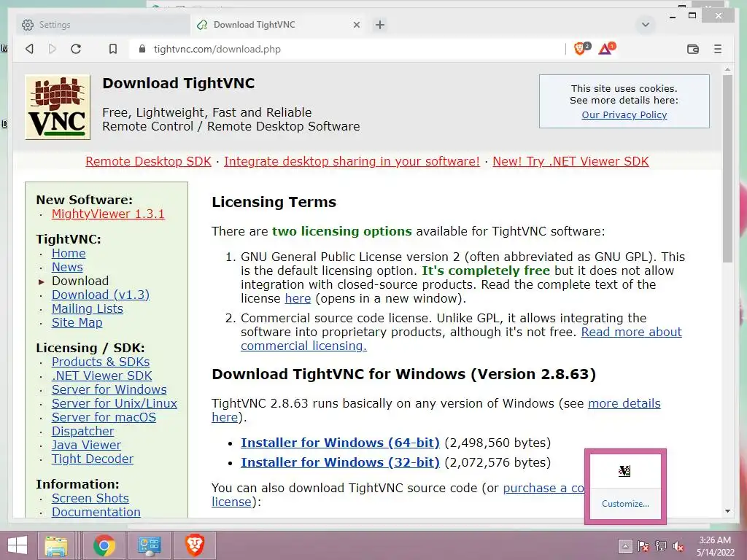The height and width of the screenshot is (560, 747).
Task: Click Read more about commercial licensing link
Action: (x=631, y=332)
